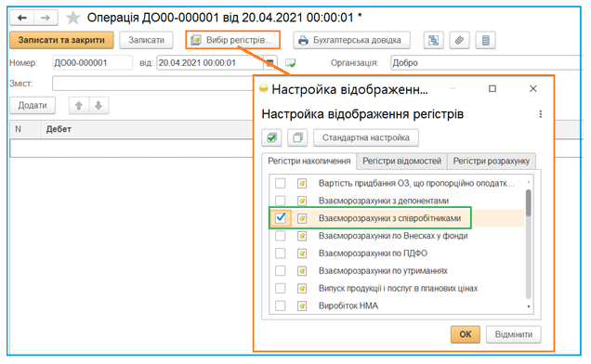The image size is (591, 364).
Task: Click Додати to add a row
Action: pyautogui.click(x=33, y=106)
